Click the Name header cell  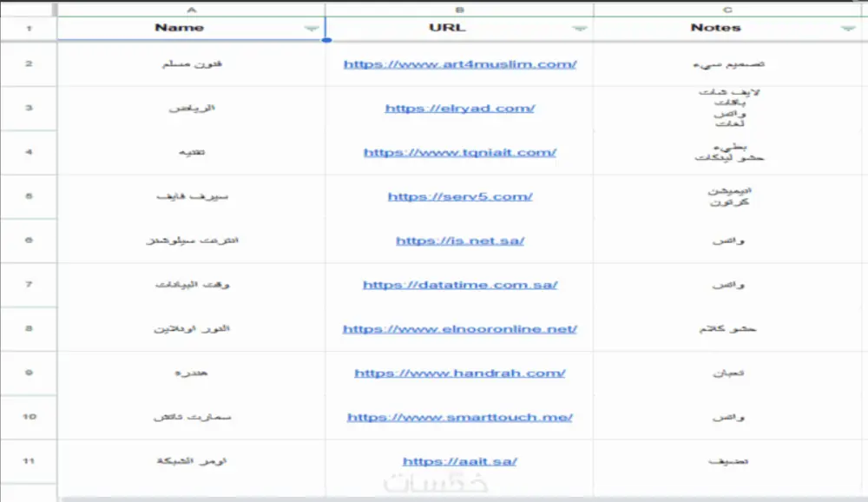(192, 29)
